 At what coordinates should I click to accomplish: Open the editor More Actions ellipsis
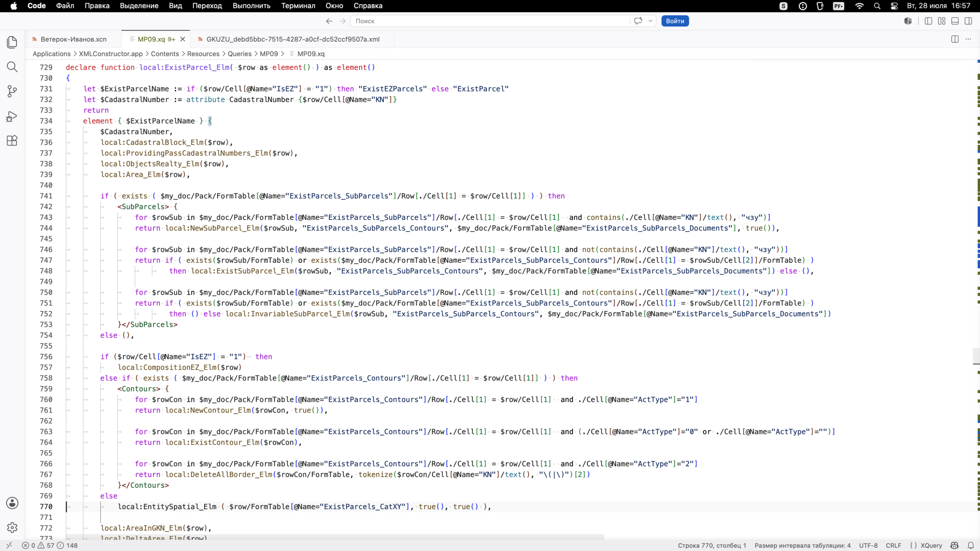(968, 39)
